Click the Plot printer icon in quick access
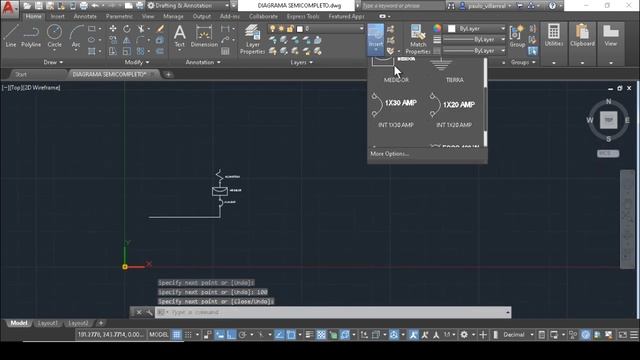Screen dimensions: 640x360 click(x=84, y=6)
